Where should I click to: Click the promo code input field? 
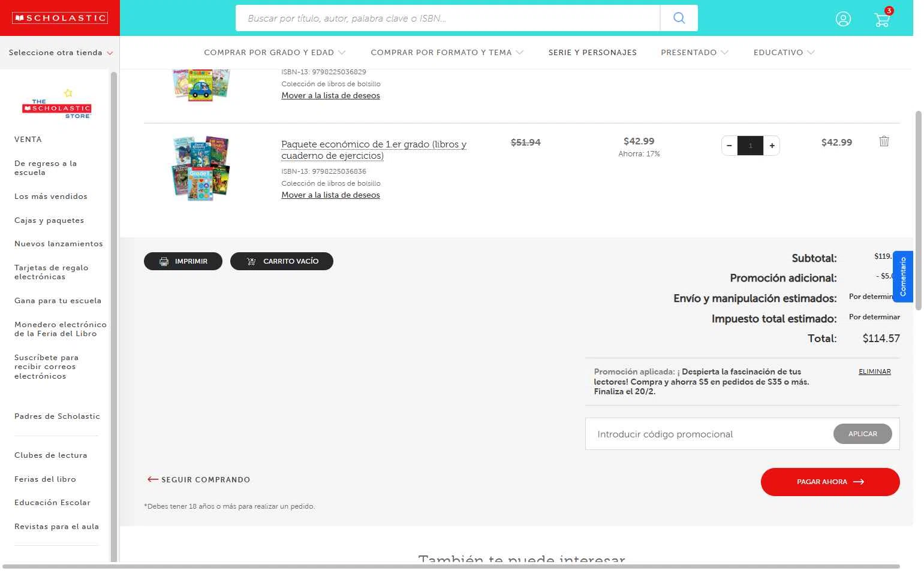(x=710, y=434)
